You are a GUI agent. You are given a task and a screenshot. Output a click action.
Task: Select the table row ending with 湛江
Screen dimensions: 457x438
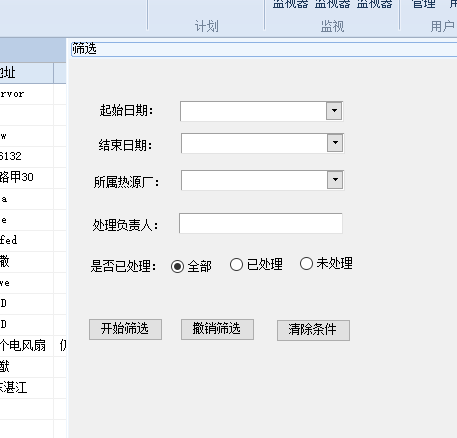33,388
